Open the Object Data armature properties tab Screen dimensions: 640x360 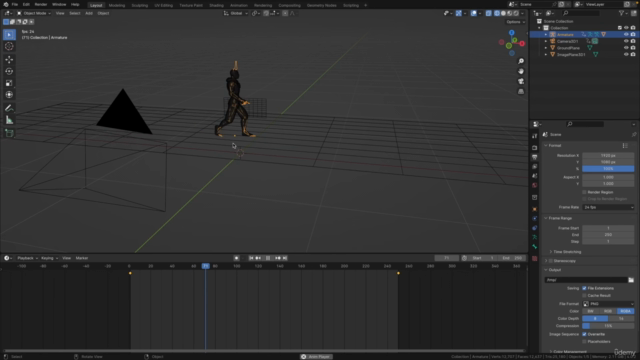[x=535, y=238]
